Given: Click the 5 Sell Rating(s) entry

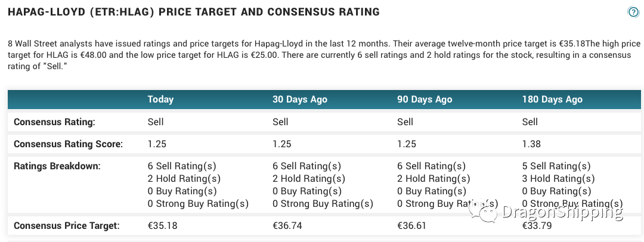Looking at the screenshot, I should 556,166.
